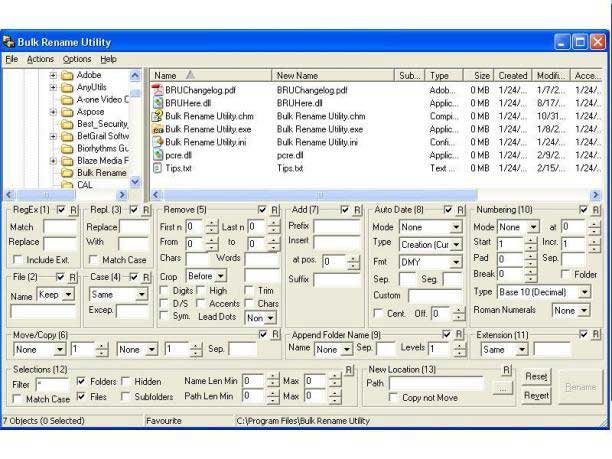Click the folder tree horizontal scrollbar
This screenshot has width=612, height=459.
(46, 194)
